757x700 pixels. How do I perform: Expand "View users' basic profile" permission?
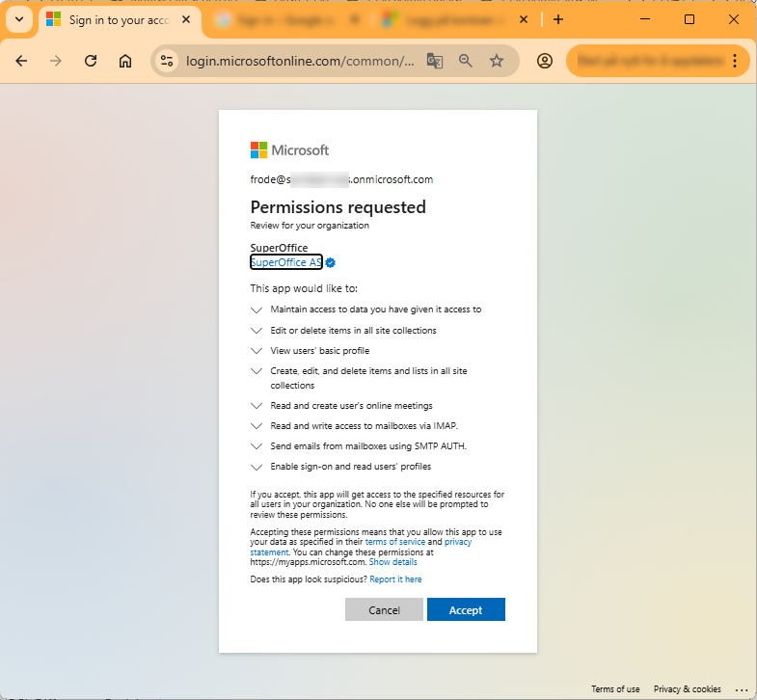click(x=257, y=351)
